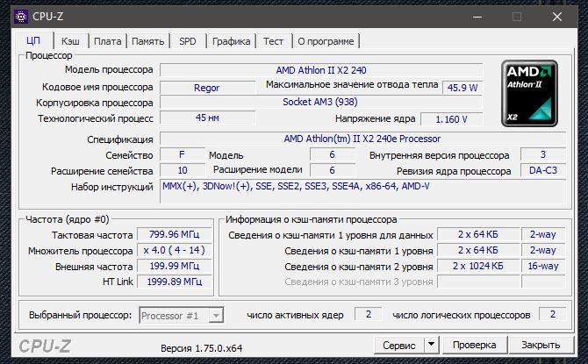The width and height of the screenshot is (588, 364).
Task: Close the CPU-Z window via X
Action: coord(557,17)
